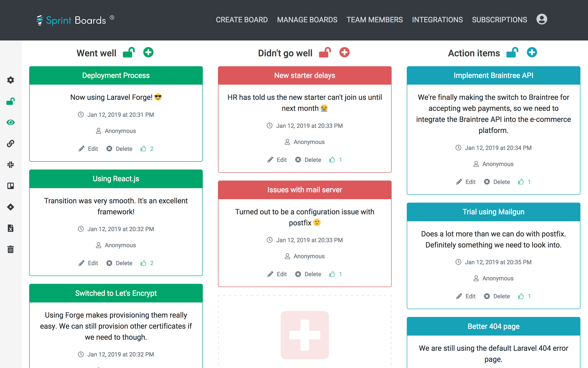Delete the Implement Braintree API card
The image size is (588, 368).
(x=497, y=182)
